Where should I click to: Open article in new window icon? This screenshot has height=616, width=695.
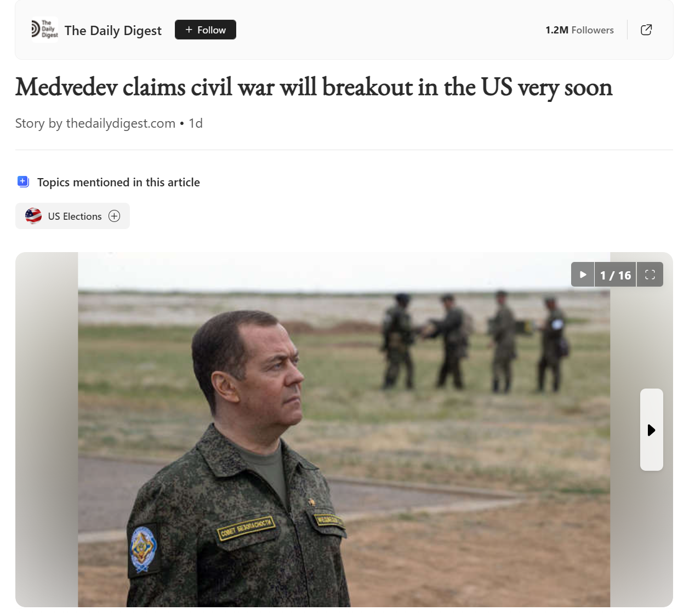(646, 30)
